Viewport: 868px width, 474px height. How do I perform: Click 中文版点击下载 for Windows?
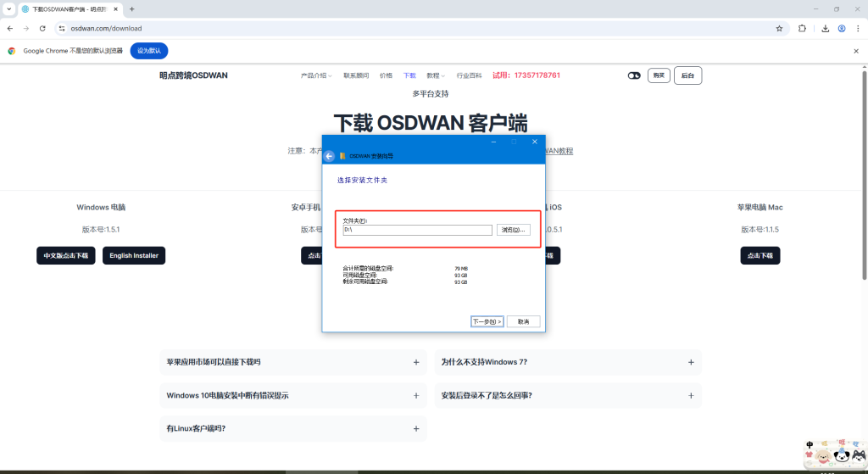click(66, 255)
